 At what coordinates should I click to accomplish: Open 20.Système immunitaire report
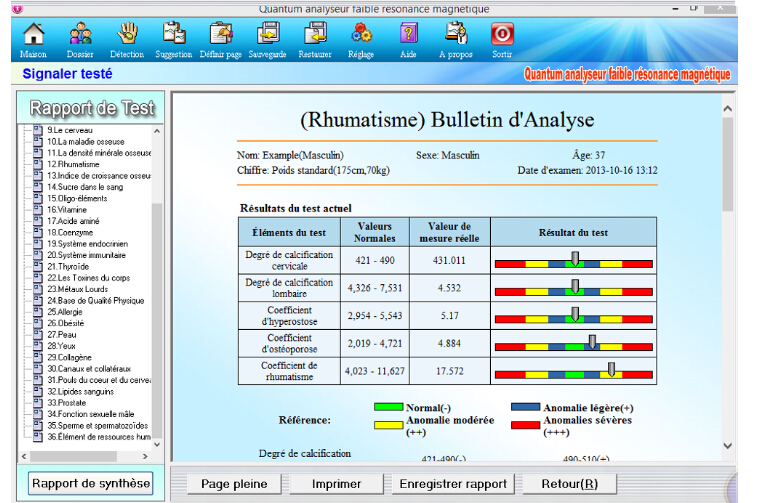87,255
